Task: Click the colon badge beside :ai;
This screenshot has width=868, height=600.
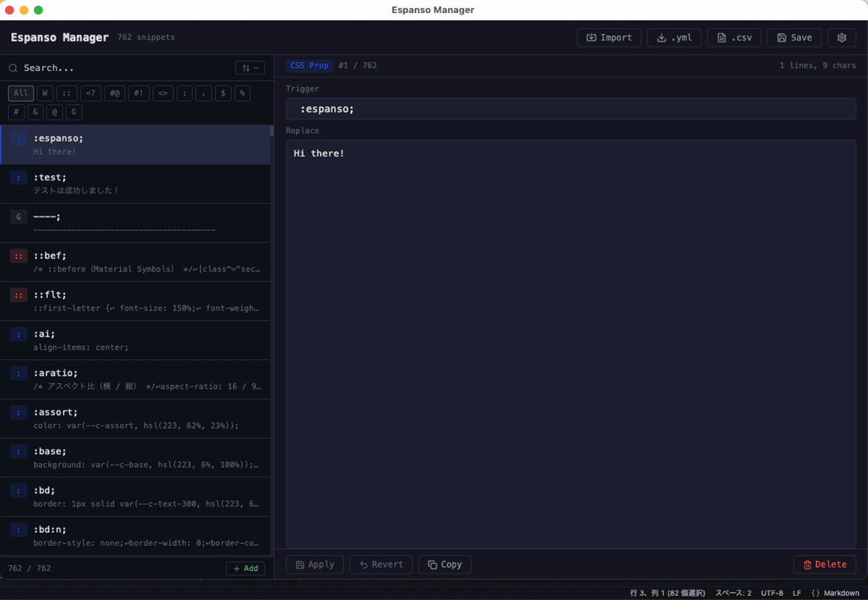Action: coord(19,334)
